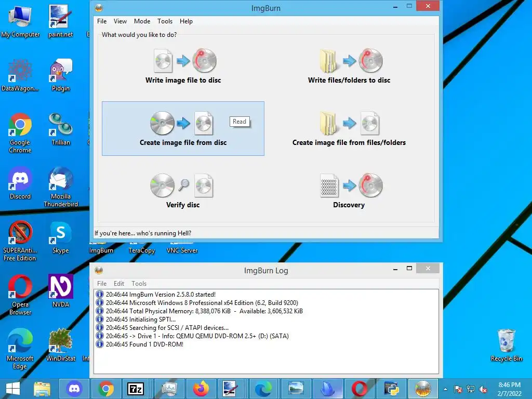532x399 pixels.
Task: Minimize the ImgBurn Log window
Action: pos(395,269)
